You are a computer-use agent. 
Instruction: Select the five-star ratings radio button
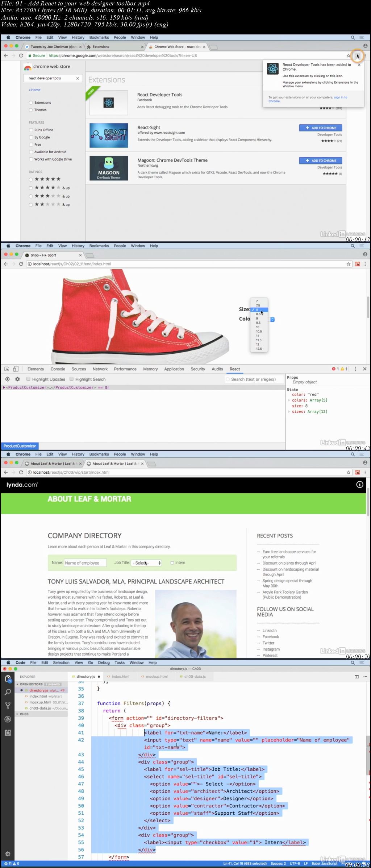(31, 179)
